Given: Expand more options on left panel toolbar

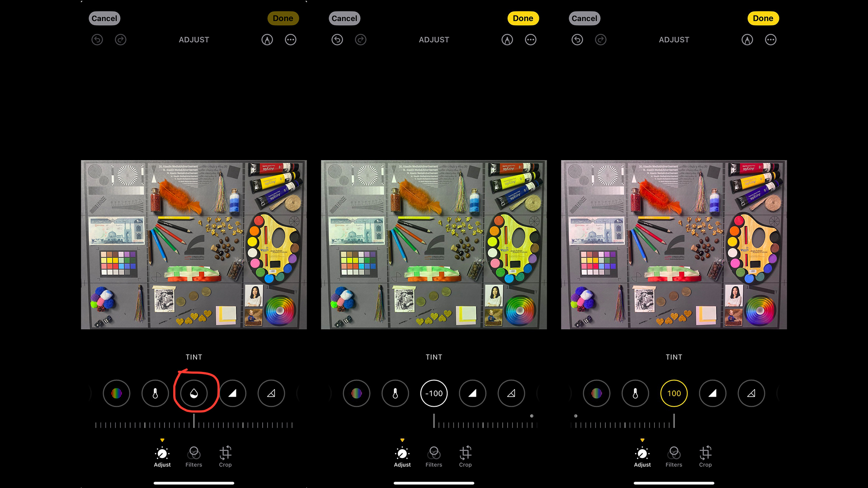Looking at the screenshot, I should click(290, 39).
